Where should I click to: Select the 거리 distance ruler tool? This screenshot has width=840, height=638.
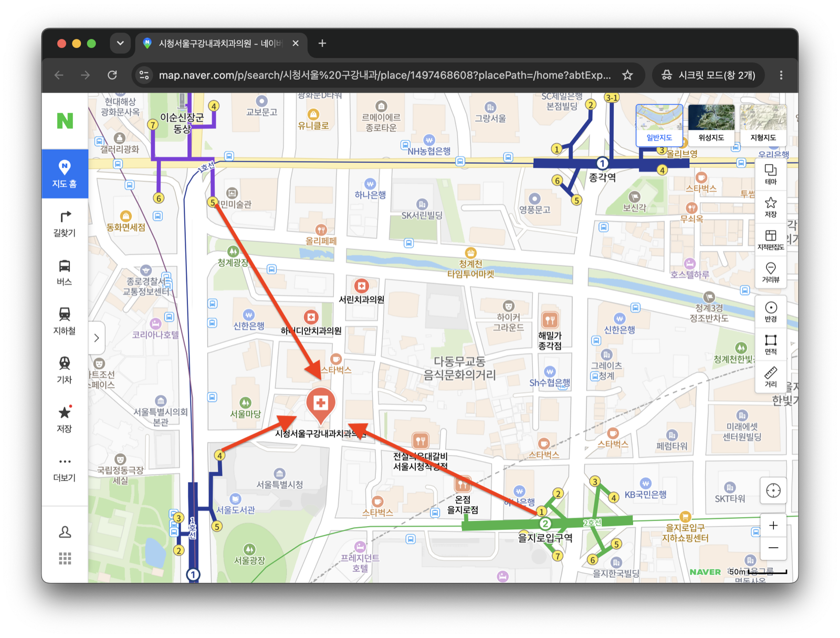point(771,377)
